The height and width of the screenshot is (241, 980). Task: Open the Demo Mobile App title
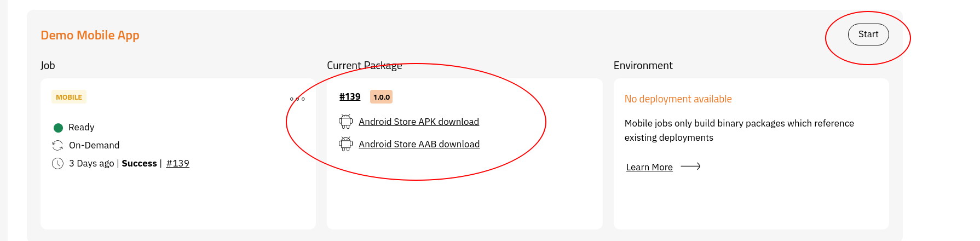90,35
